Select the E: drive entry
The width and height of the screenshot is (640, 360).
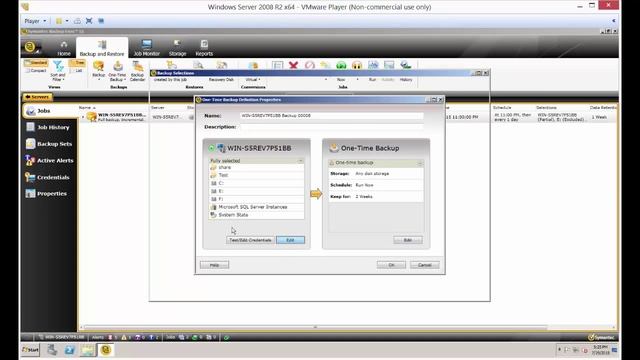pyautogui.click(x=256, y=191)
